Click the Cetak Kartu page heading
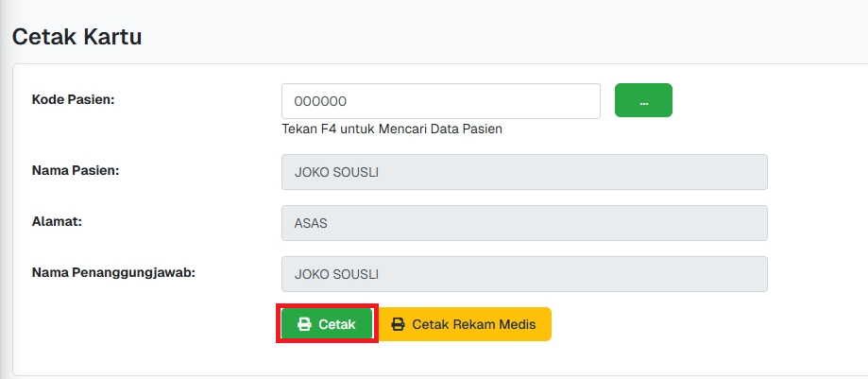 (x=77, y=38)
